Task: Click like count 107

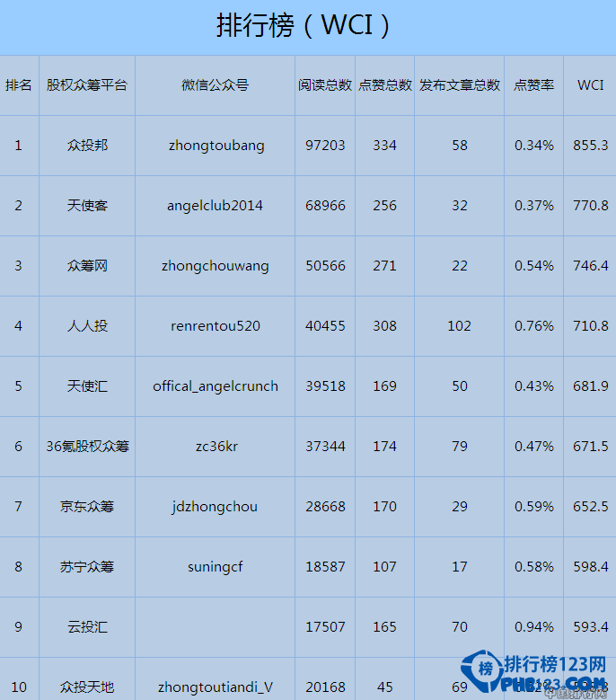Action: (x=384, y=567)
